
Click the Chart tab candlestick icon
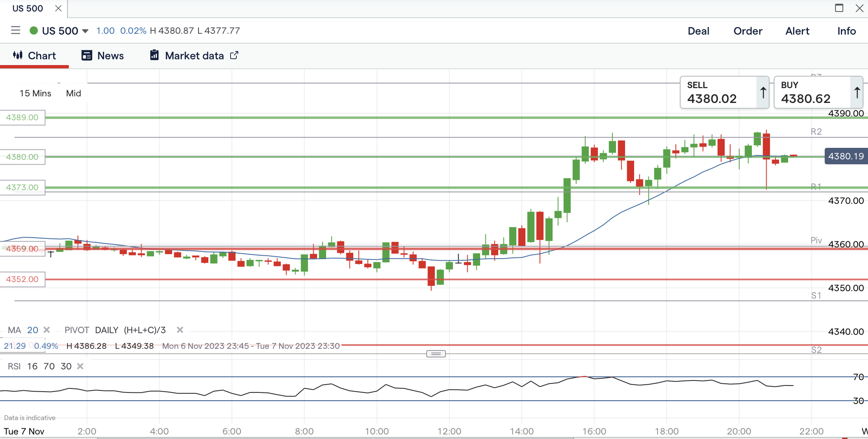[x=18, y=55]
